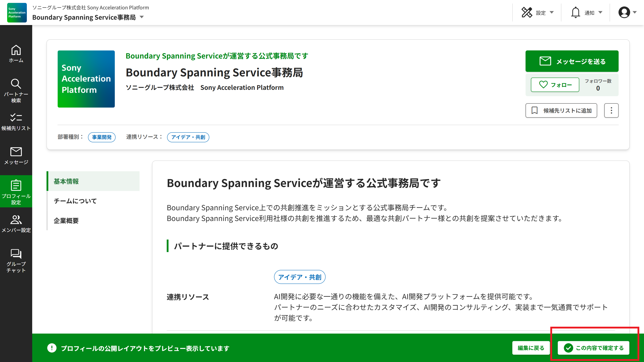The image size is (644, 362).
Task: Open Group Chat (グループチャット) sidebar icon
Action: click(x=16, y=260)
